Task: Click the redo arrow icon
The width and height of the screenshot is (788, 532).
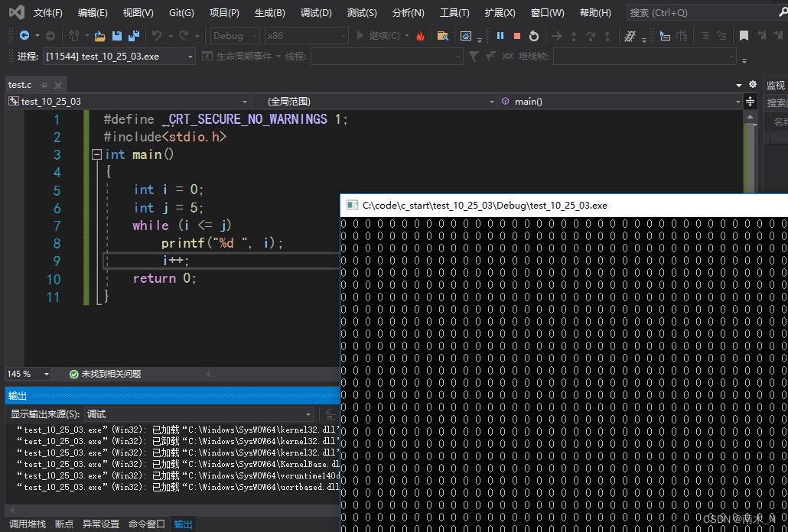Action: tap(184, 36)
